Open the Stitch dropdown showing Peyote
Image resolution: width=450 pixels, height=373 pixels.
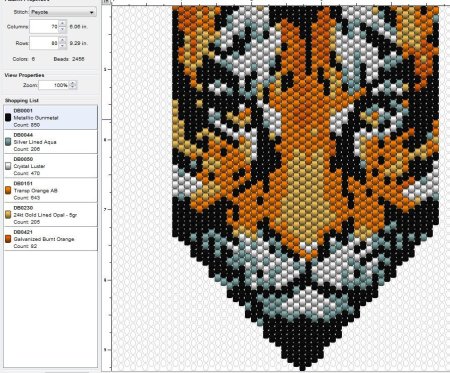[x=63, y=12]
